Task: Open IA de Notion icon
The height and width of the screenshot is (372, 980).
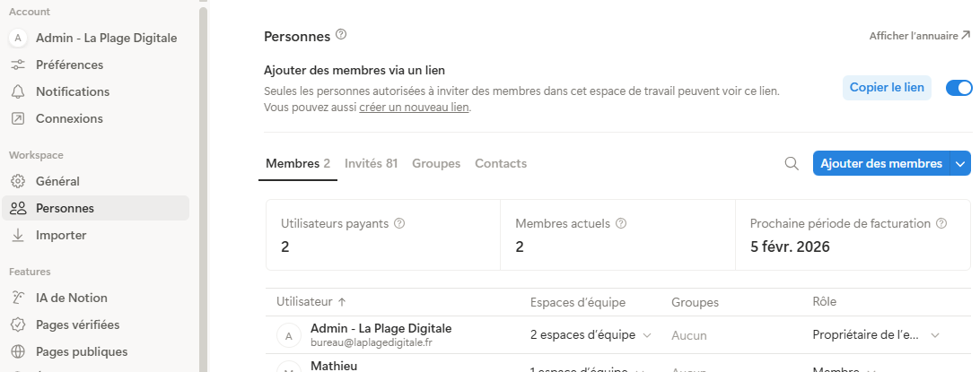Action: [18, 298]
